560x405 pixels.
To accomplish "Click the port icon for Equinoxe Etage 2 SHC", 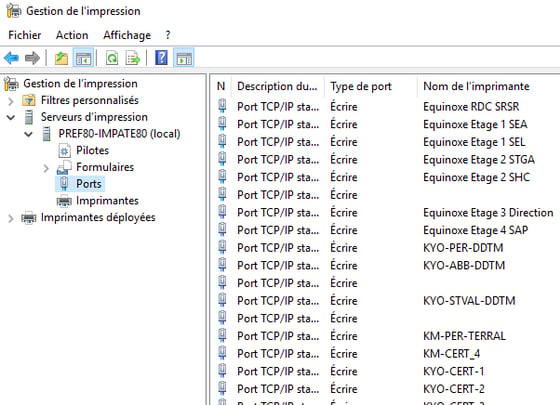I will point(222,177).
